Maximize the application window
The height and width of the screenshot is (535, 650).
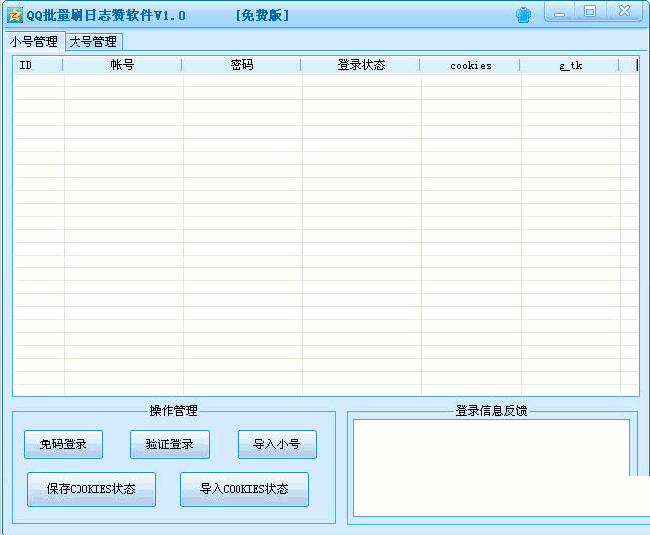590,12
